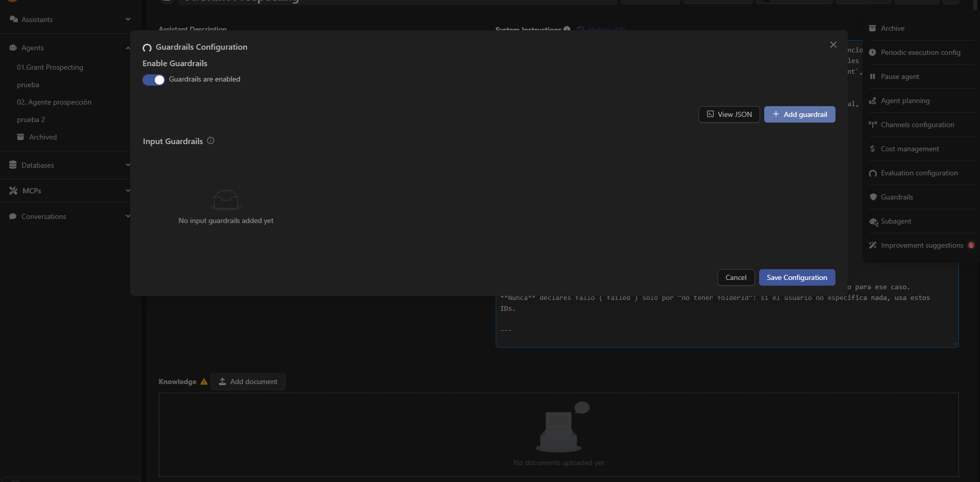Click the Agent planning route icon

pyautogui.click(x=872, y=101)
